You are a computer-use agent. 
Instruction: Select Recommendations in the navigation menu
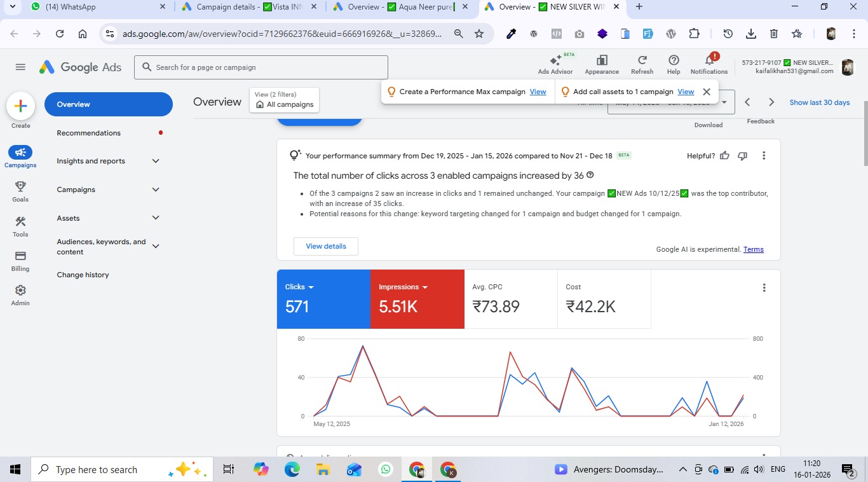[x=89, y=133]
